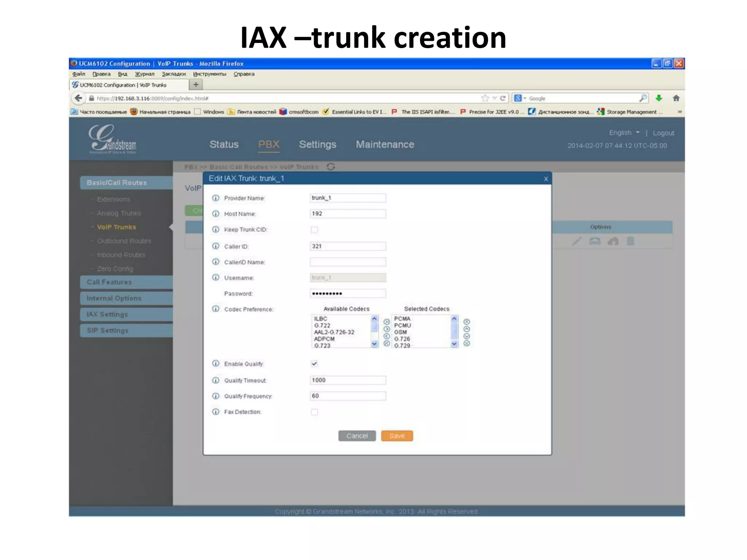Click the add-all codecs double-arrow icon
747x560 pixels.
(x=387, y=322)
